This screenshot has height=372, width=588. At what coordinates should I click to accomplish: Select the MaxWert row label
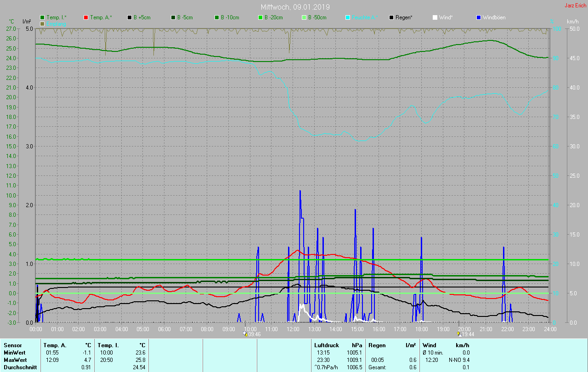click(x=14, y=360)
